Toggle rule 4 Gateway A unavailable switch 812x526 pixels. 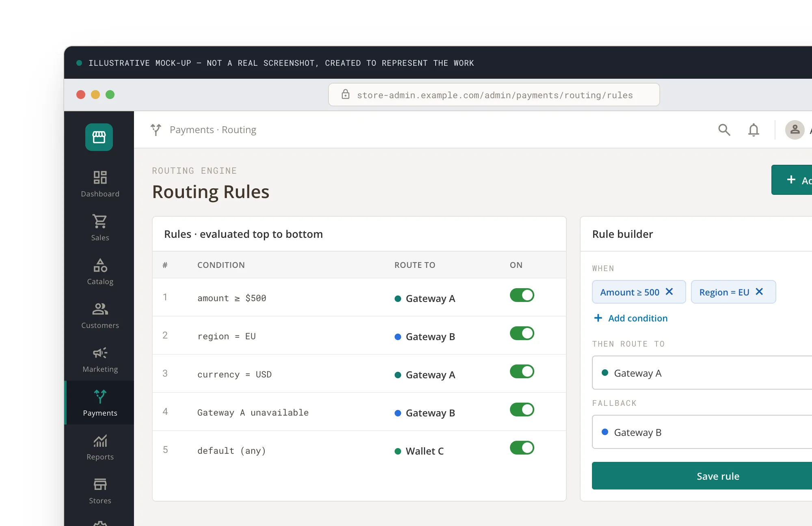[522, 410]
